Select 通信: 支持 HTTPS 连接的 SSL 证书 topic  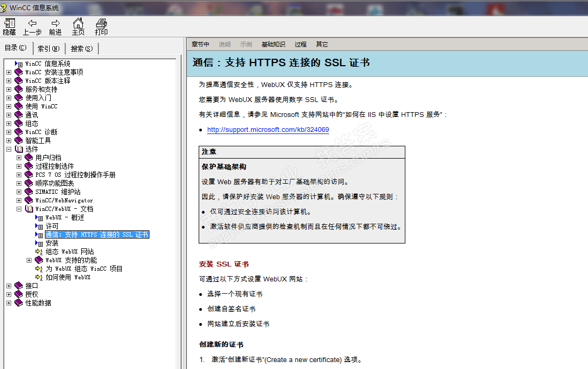point(97,235)
